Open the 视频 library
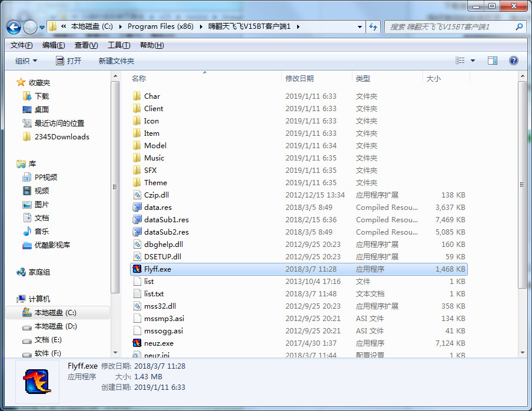 point(41,191)
